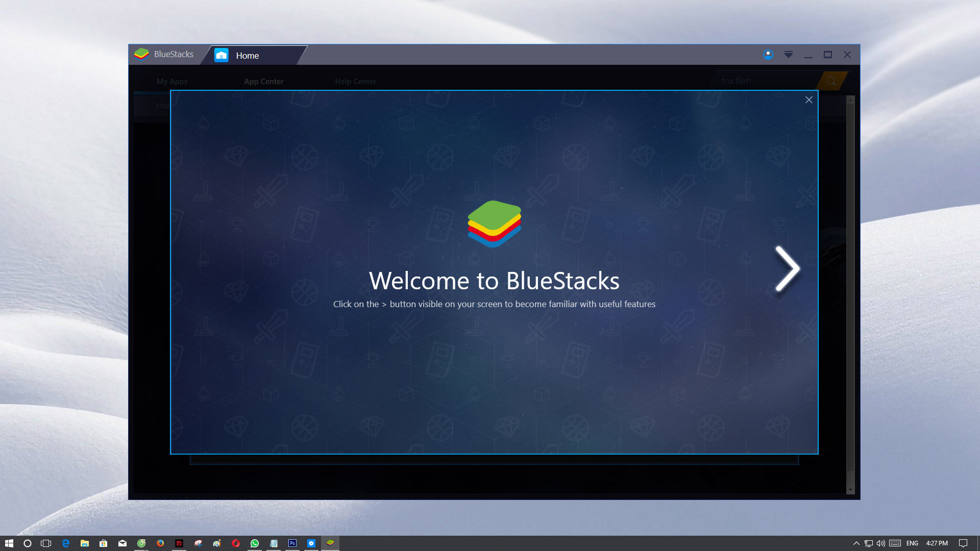Click the BlueStacks logo in title bar

point(141,54)
